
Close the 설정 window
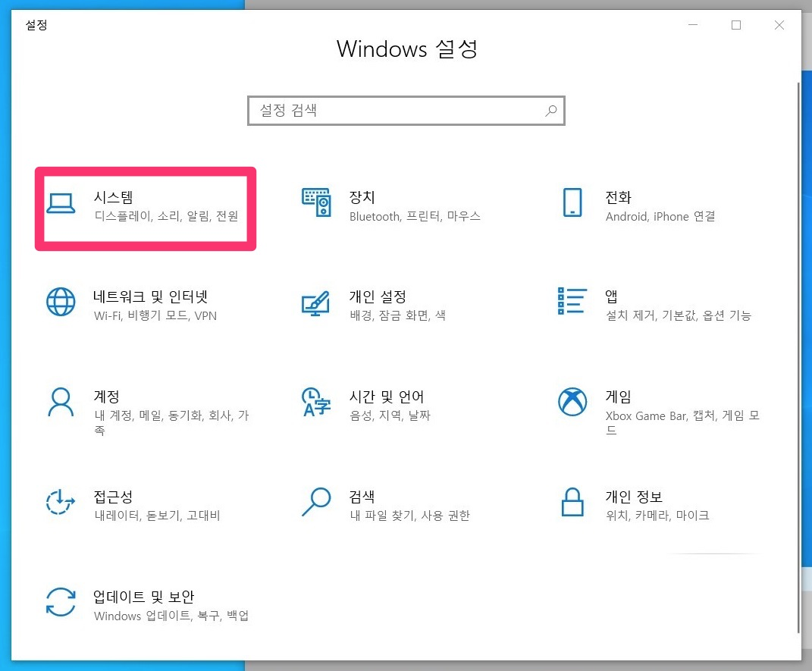point(779,25)
